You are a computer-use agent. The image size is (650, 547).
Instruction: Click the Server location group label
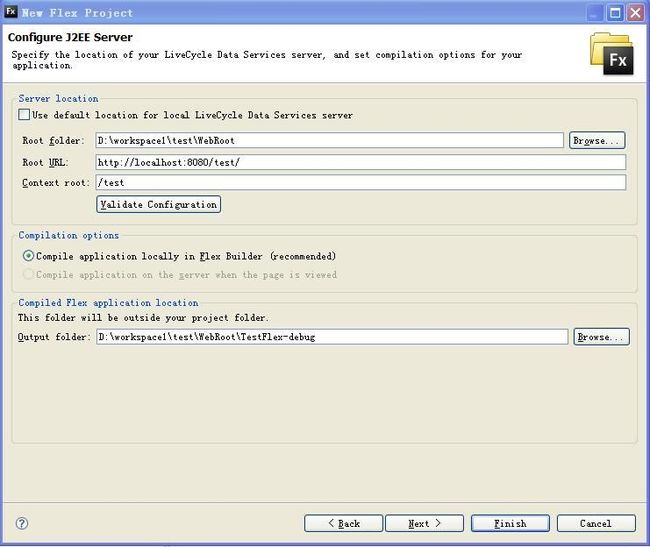pyautogui.click(x=58, y=99)
